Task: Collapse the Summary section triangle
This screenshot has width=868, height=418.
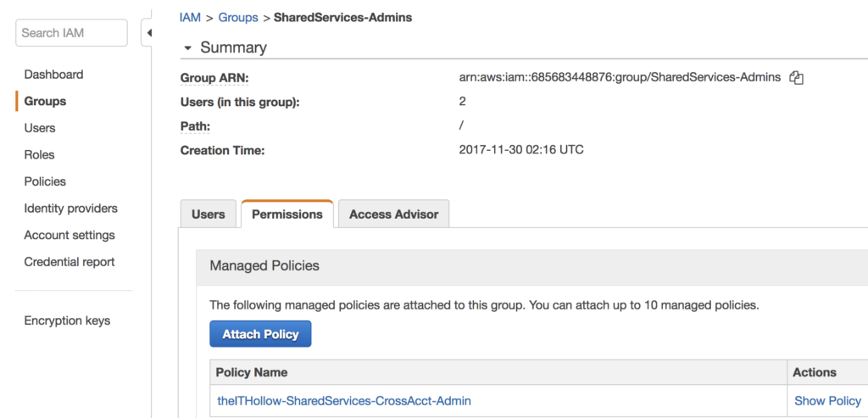Action: tap(187, 48)
